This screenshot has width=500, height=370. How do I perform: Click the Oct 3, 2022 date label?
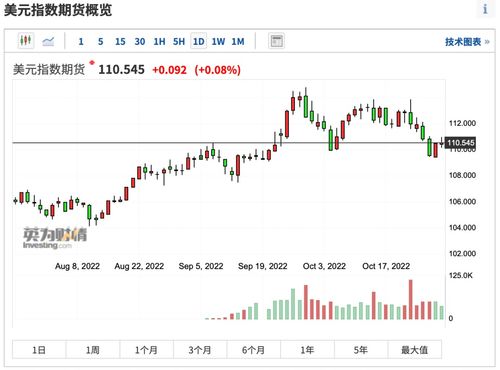click(324, 266)
